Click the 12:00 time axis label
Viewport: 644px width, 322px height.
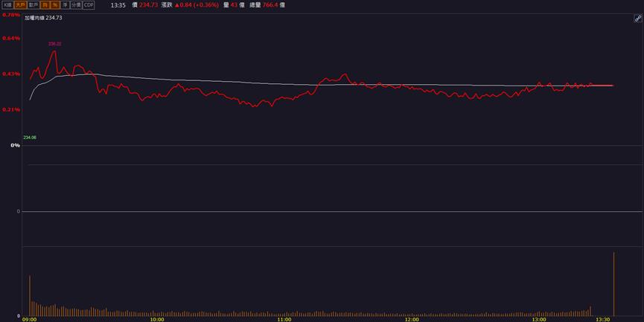click(x=412, y=319)
